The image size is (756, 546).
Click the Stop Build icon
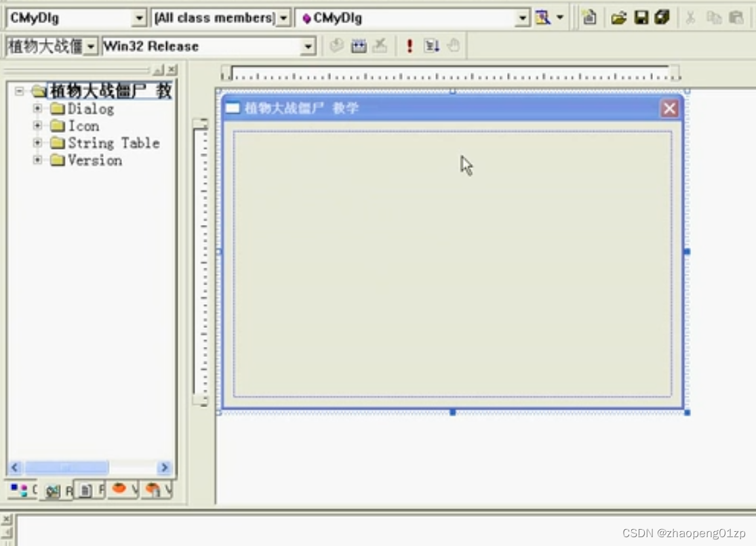pos(380,46)
